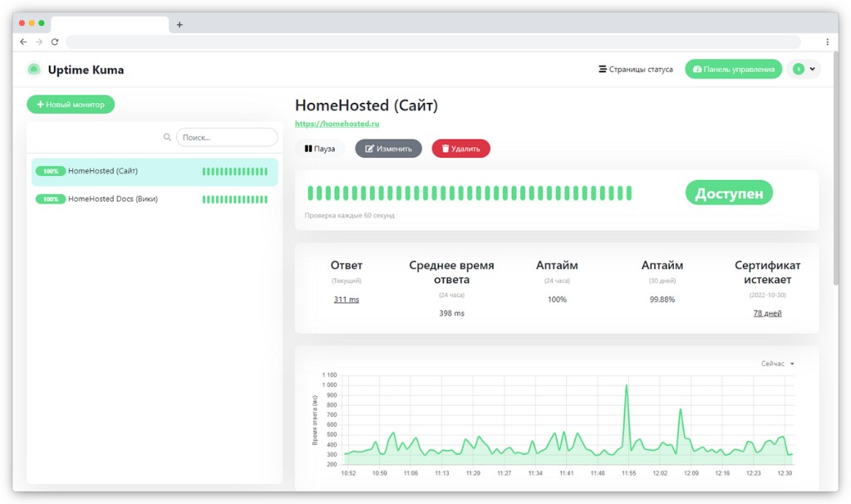Focus the Поиск search field
Image resolution: width=851 pixels, height=504 pixels.
click(227, 137)
